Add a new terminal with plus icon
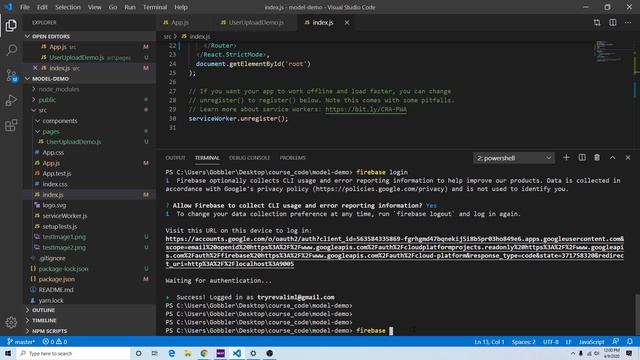 click(x=566, y=158)
